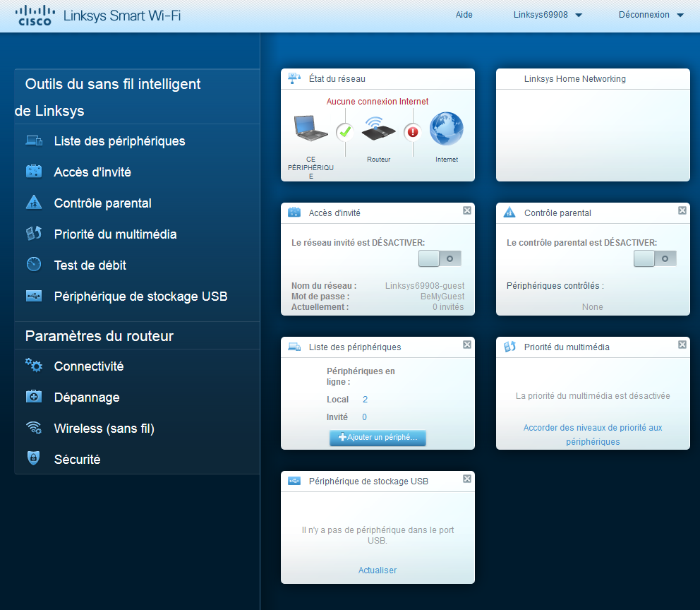Enable the parental control toggle switch
Viewport: 700px width, 610px height.
(x=655, y=258)
